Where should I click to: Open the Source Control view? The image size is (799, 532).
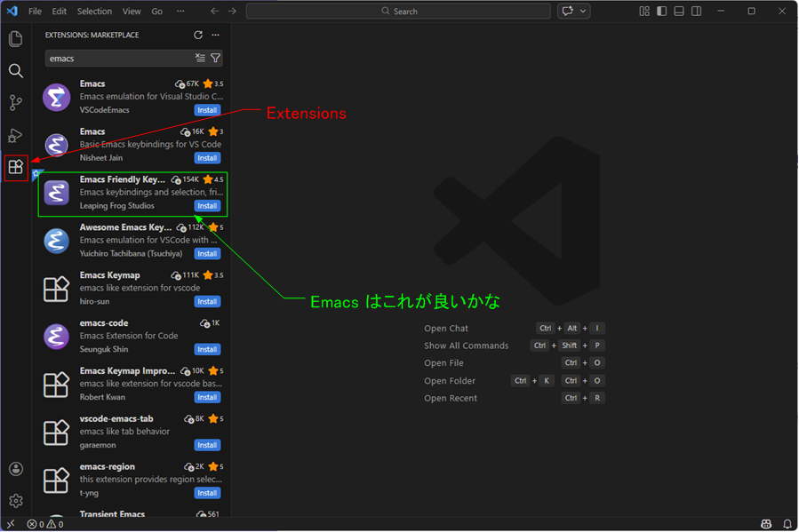(15, 103)
